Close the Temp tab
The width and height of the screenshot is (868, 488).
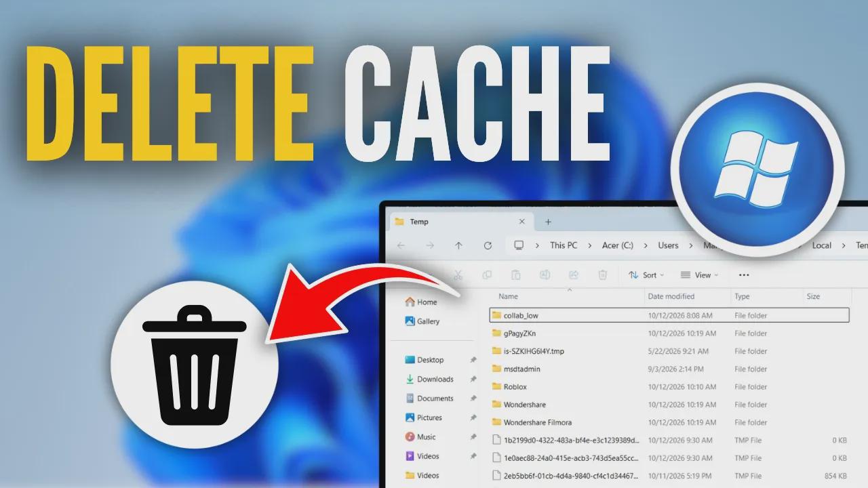[521, 222]
